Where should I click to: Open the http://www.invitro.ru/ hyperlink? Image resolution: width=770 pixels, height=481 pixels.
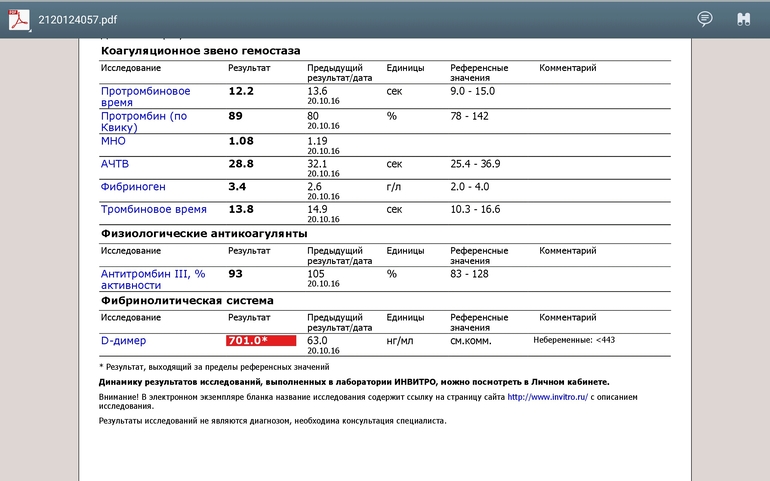548,397
